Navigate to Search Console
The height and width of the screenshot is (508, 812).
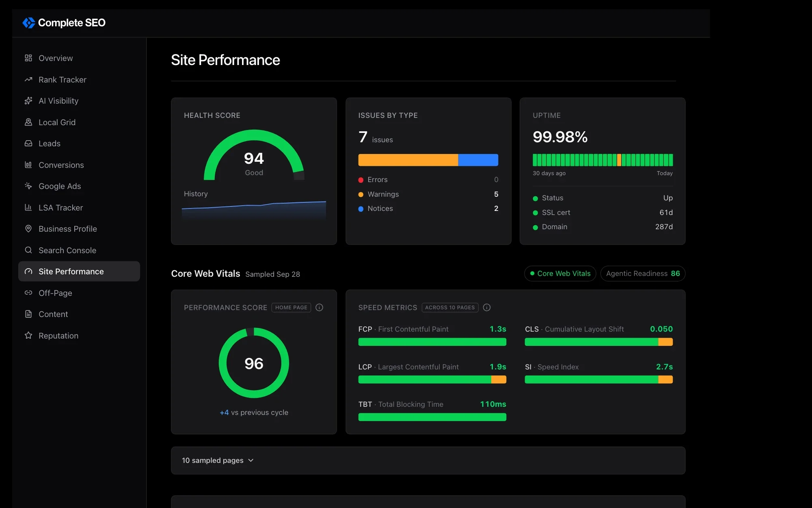(79, 250)
